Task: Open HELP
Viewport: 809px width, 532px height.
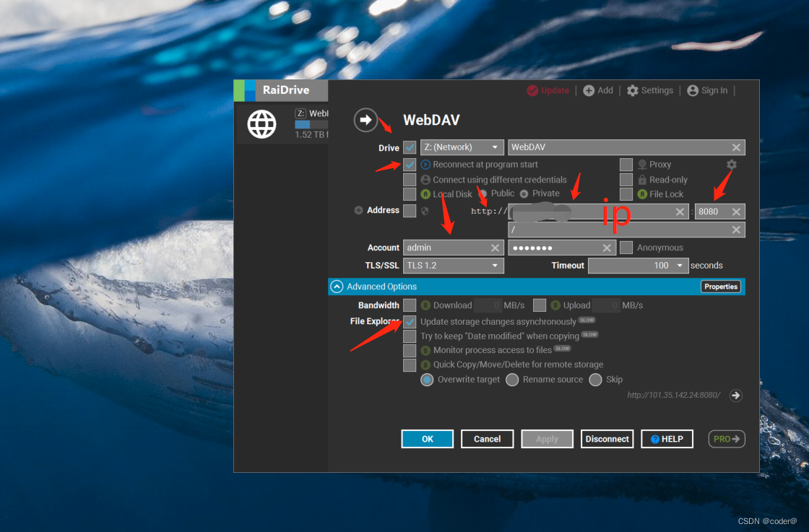Action: click(667, 439)
